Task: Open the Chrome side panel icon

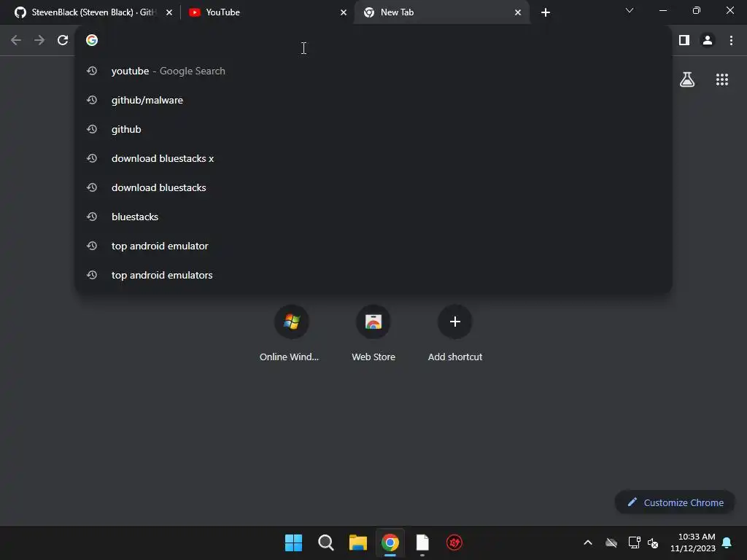Action: (x=684, y=41)
